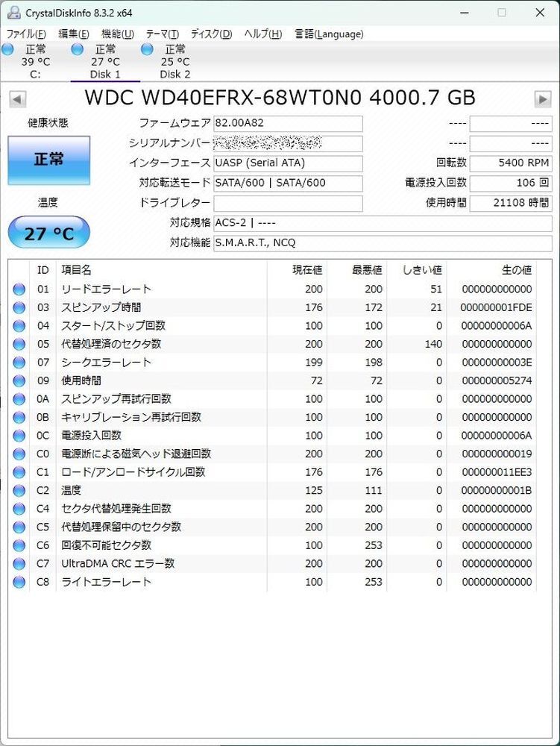Open the 編集(E) menu
This screenshot has width=560, height=746.
pos(73,34)
